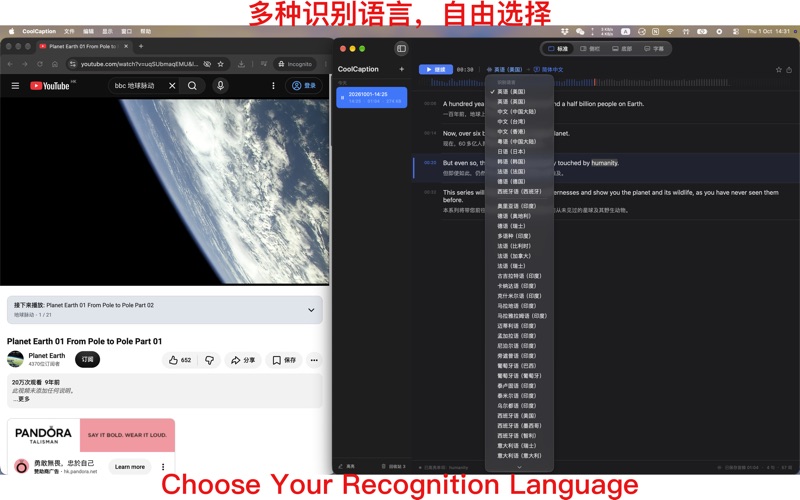
Task: Jump to the 00:14 transcript timestamp
Action: pos(430,133)
